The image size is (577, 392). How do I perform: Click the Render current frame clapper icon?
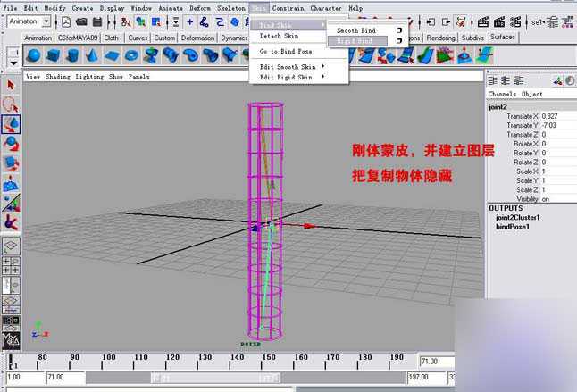tap(483, 22)
